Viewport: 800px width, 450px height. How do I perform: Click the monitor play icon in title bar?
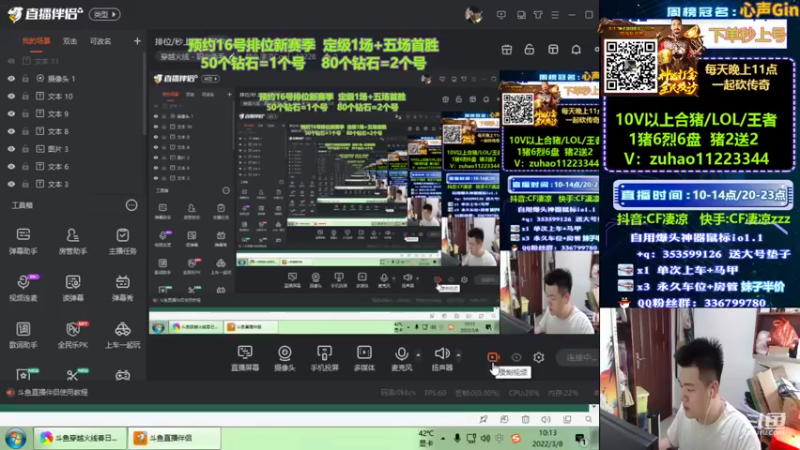click(501, 15)
